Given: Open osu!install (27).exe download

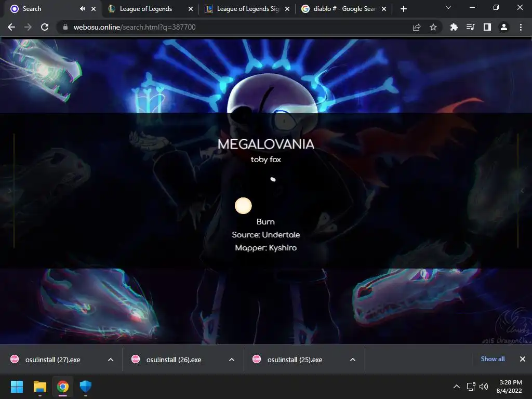Looking at the screenshot, I should point(52,360).
